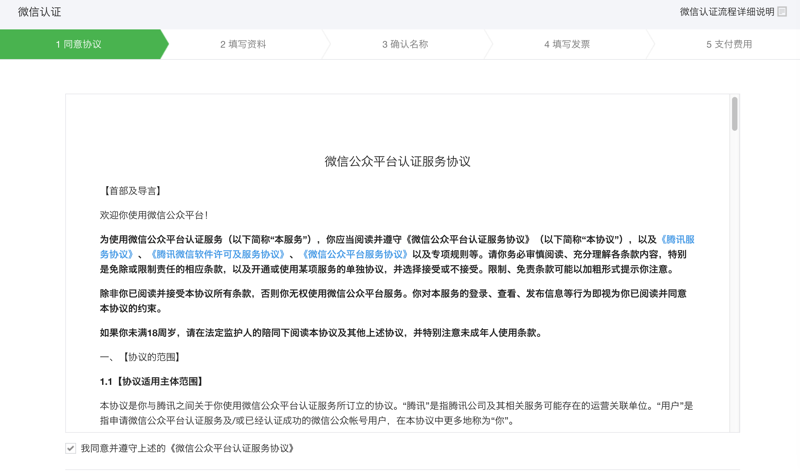800x471 pixels.
Task: Click the 1.1【协议适用主体范围】 heading
Action: [x=153, y=382]
